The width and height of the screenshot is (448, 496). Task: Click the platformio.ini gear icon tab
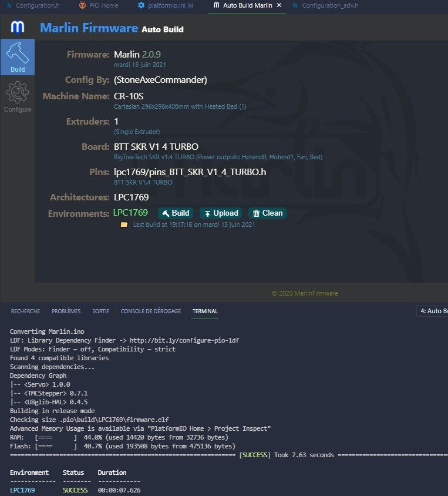(x=166, y=5)
